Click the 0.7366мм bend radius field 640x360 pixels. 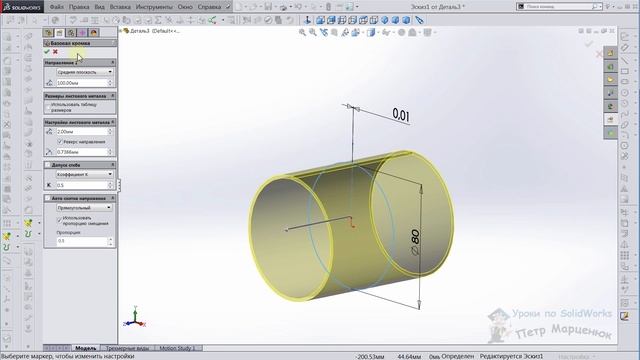point(82,152)
